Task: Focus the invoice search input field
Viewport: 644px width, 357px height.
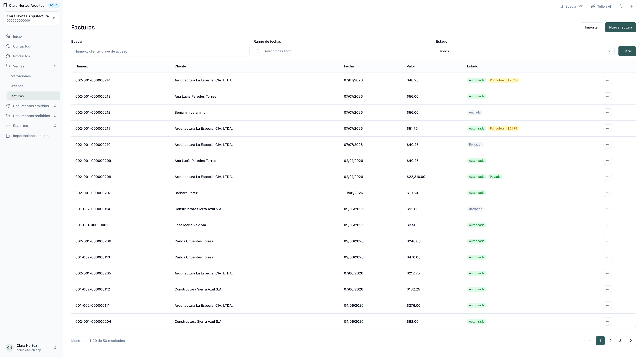Action: tap(160, 51)
